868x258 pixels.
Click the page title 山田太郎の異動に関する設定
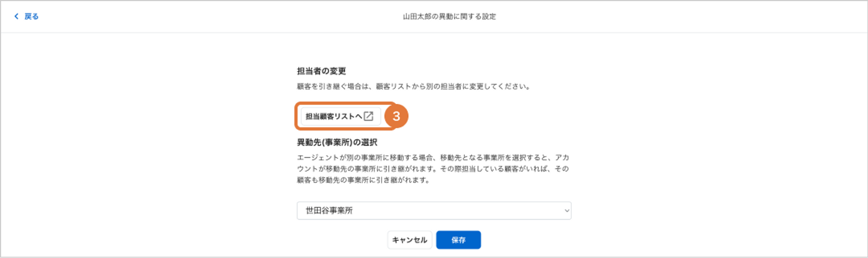pos(449,17)
